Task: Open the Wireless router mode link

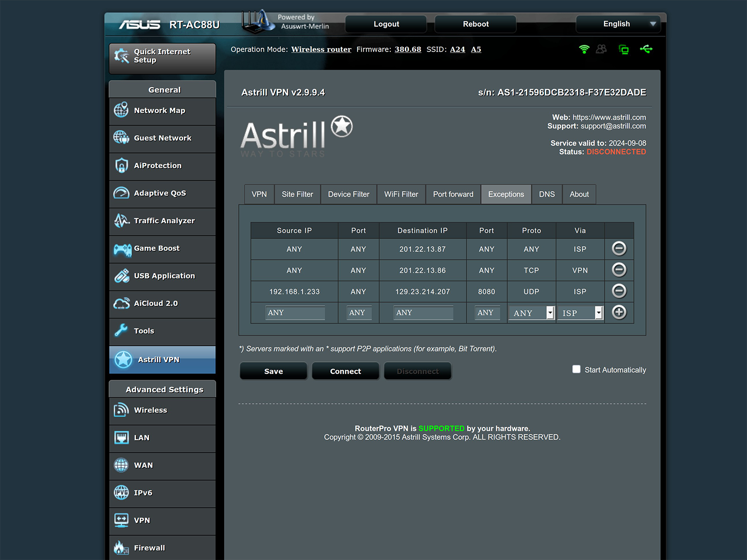Action: (321, 49)
